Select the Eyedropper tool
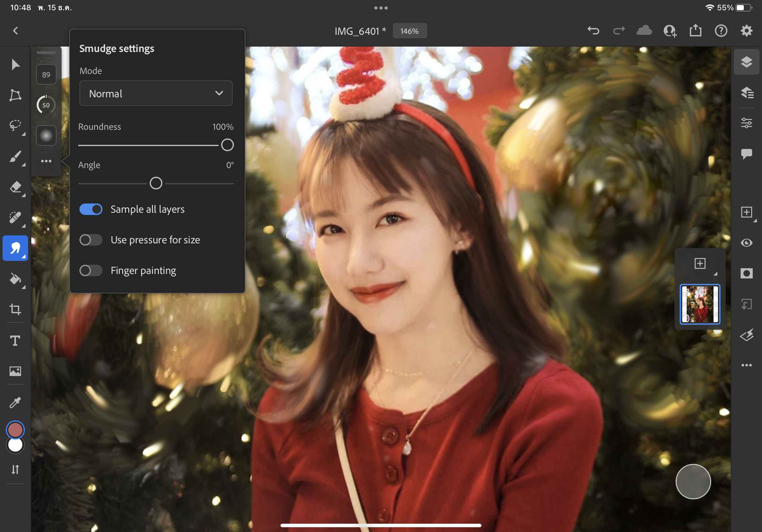Viewport: 762px width, 532px height. [15, 403]
